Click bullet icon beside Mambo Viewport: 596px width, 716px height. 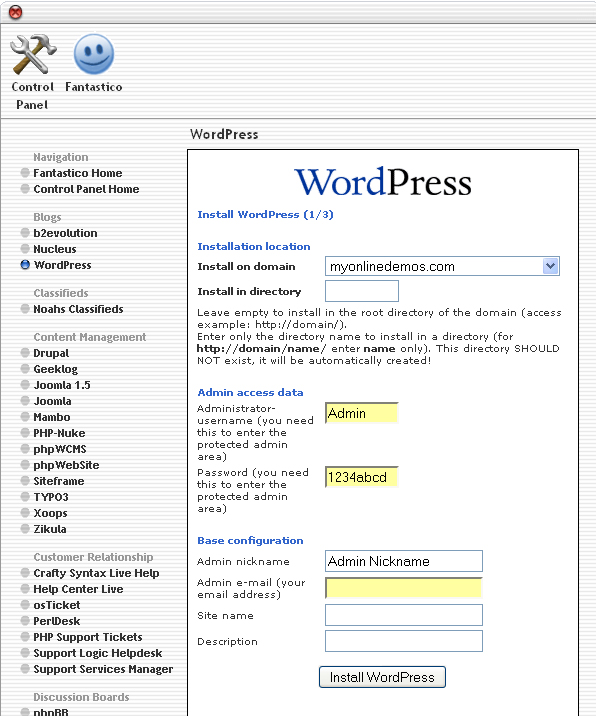pyautogui.click(x=25, y=416)
